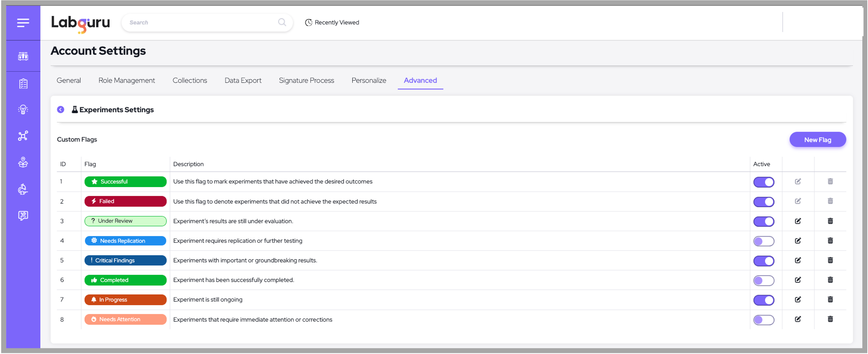Open the Recently Viewed list

tap(332, 23)
